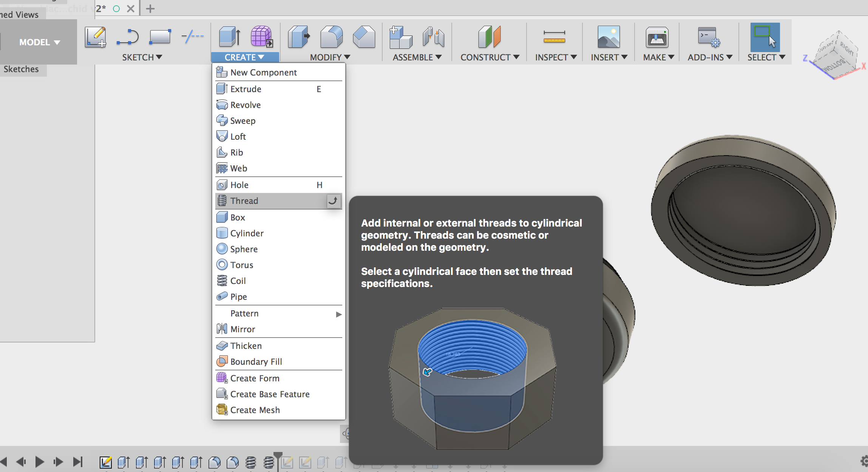This screenshot has height=472, width=868.
Task: Choose Extrude from the CREATE menu
Action: pos(279,89)
